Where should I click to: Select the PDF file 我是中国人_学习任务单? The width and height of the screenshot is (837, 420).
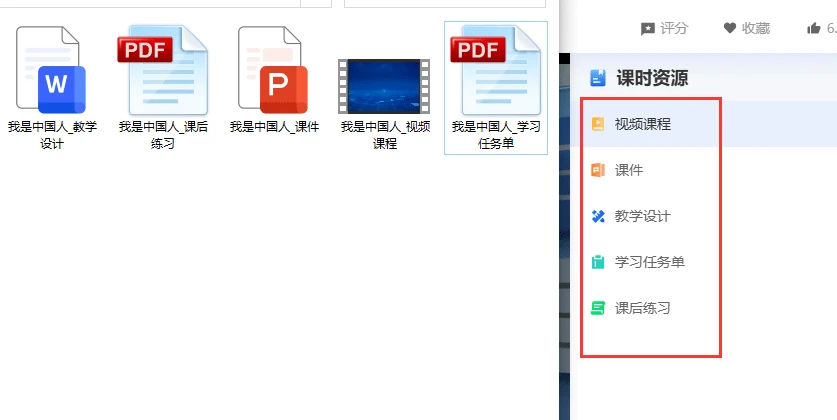pyautogui.click(x=496, y=88)
